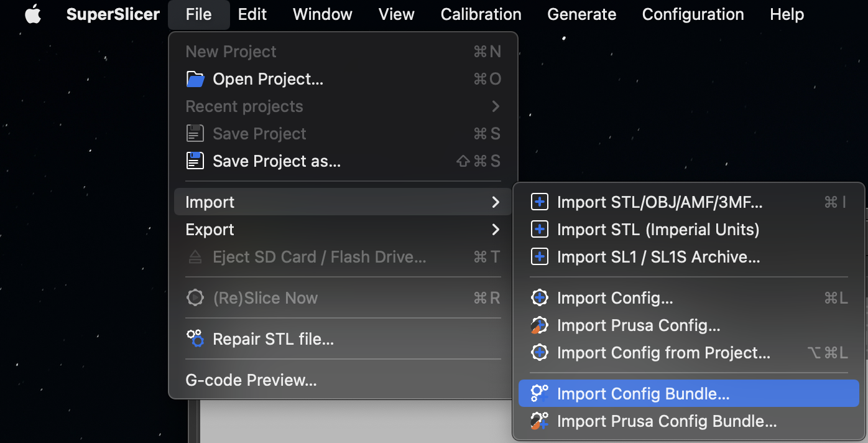Click the Import STL/OBJ/AMF/3MF plus icon
Screen dimensions: 868x443
click(x=539, y=202)
